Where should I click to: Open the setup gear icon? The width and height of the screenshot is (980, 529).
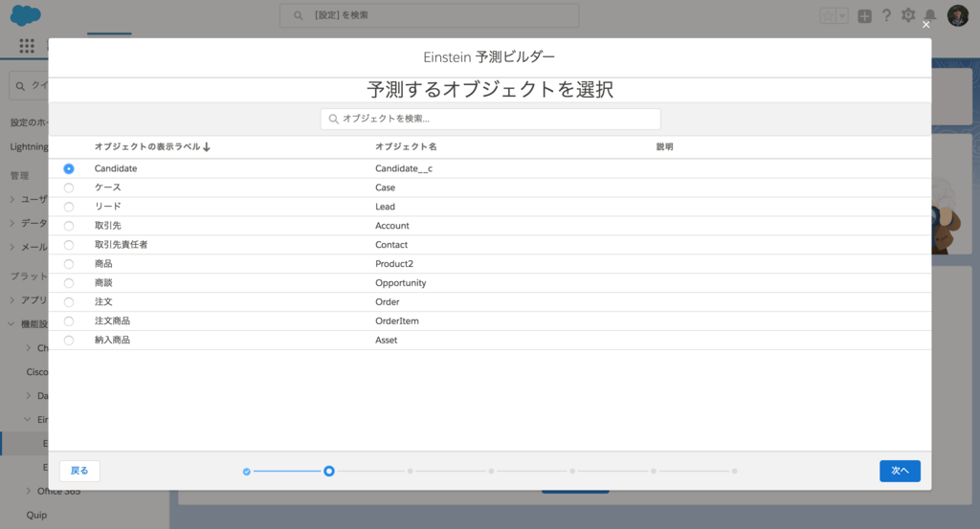[x=908, y=15]
